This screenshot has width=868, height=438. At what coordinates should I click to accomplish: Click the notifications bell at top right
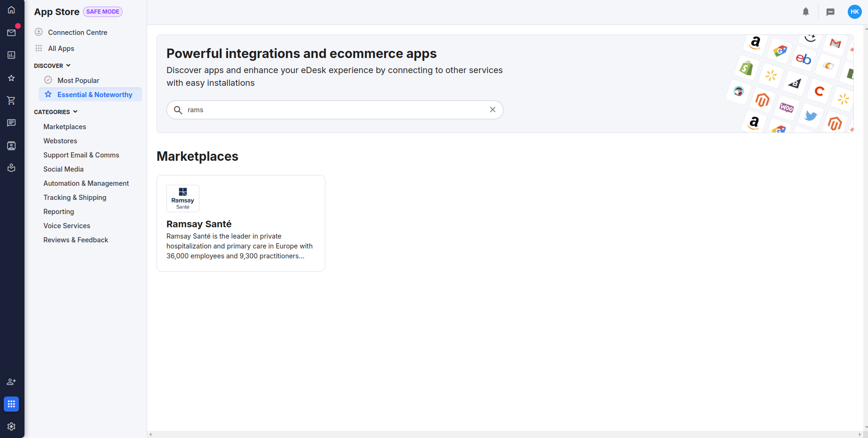(x=805, y=12)
